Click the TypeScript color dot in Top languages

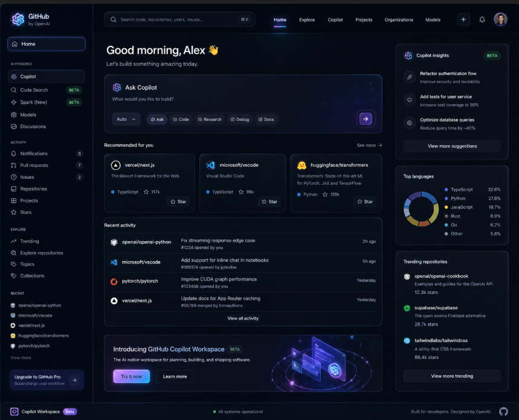click(x=446, y=190)
